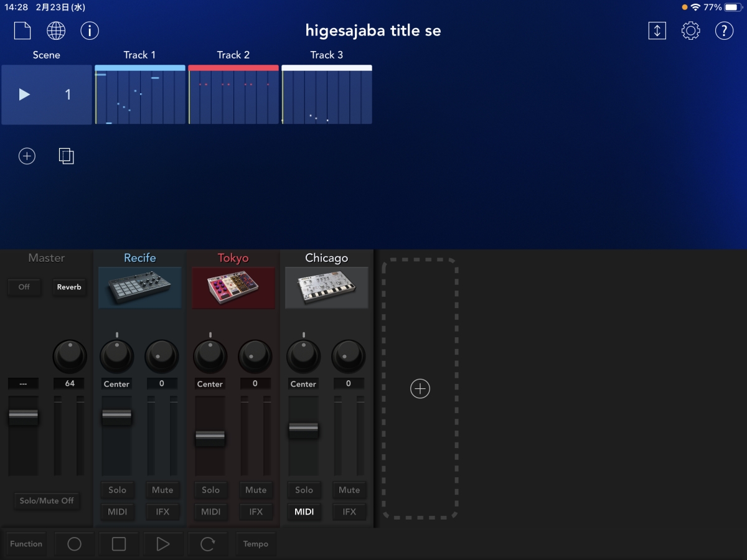Solo the Tokyo track
The width and height of the screenshot is (747, 560).
point(210,490)
